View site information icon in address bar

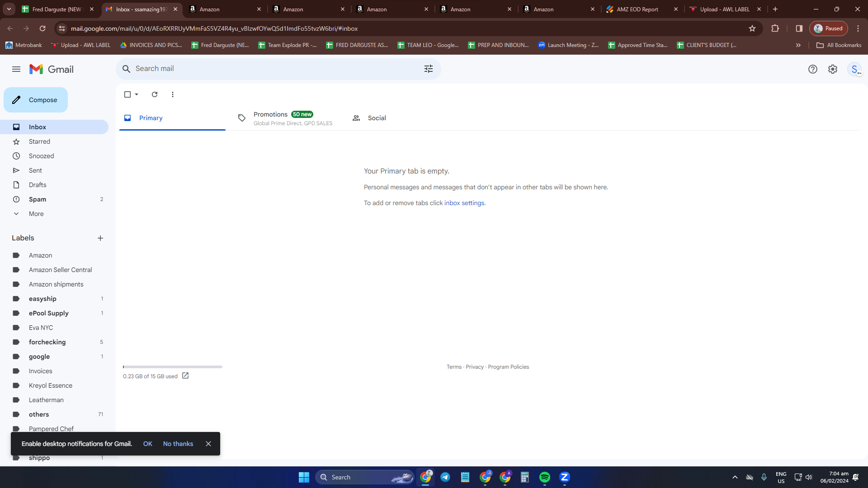coord(62,28)
